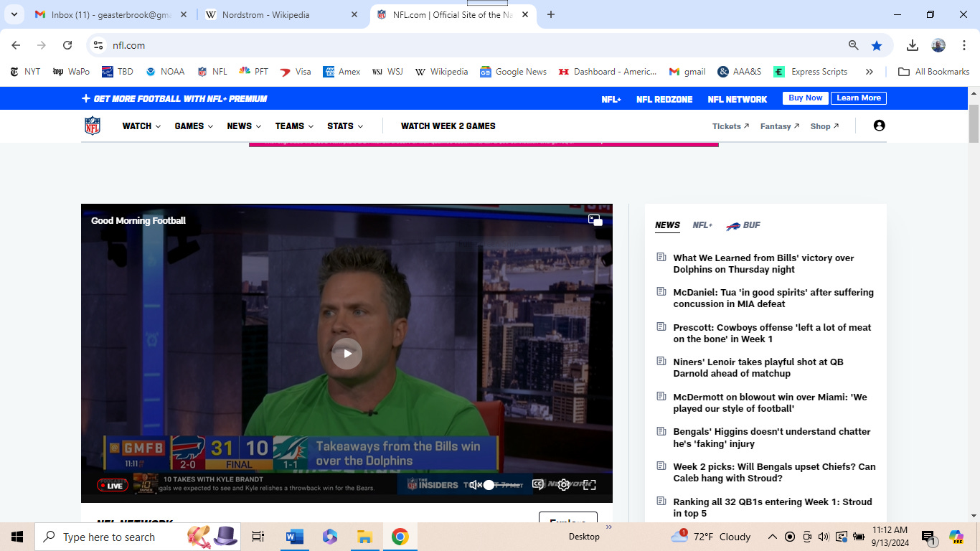
Task: Open the Shop external link
Action: [824, 126]
